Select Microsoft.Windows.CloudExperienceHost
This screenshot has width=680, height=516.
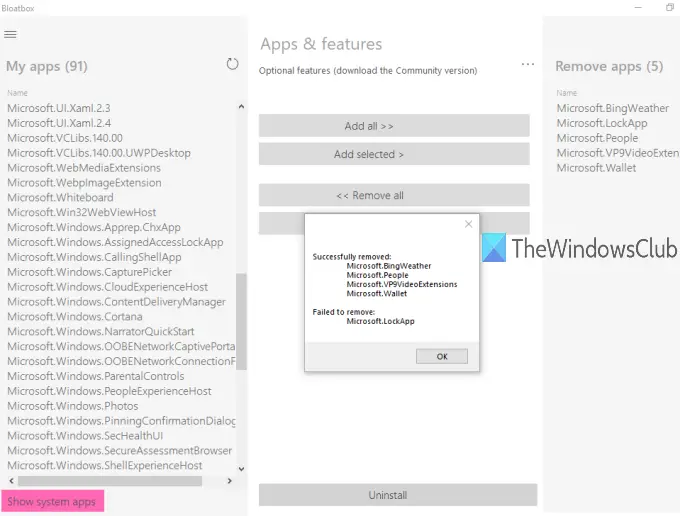tap(108, 287)
